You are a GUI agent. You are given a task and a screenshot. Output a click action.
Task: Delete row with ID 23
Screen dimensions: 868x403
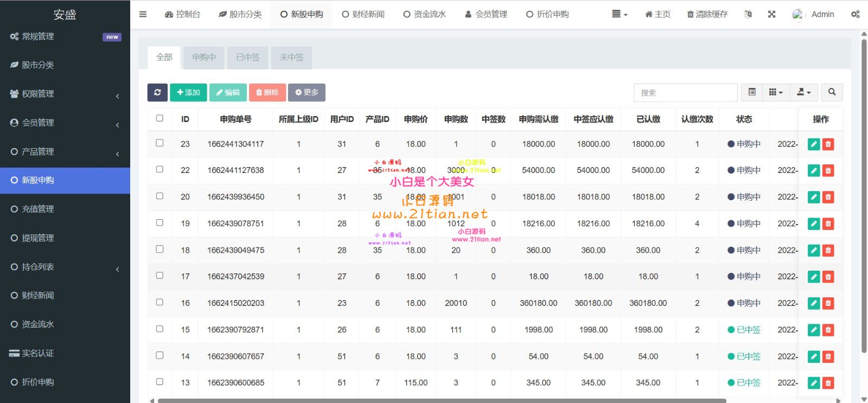[828, 144]
